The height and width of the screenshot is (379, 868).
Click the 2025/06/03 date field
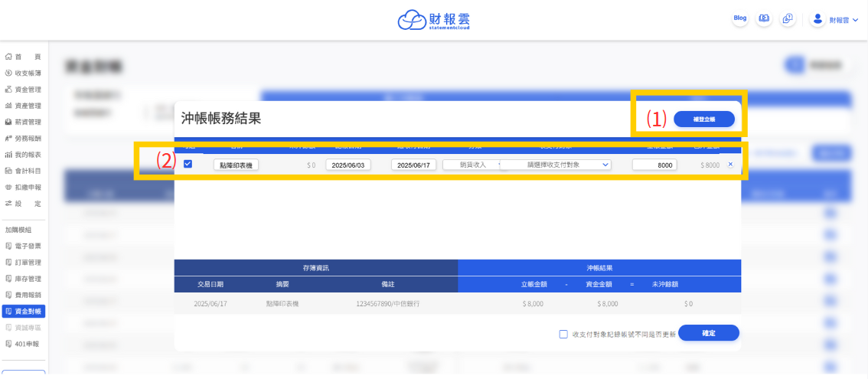click(x=348, y=165)
